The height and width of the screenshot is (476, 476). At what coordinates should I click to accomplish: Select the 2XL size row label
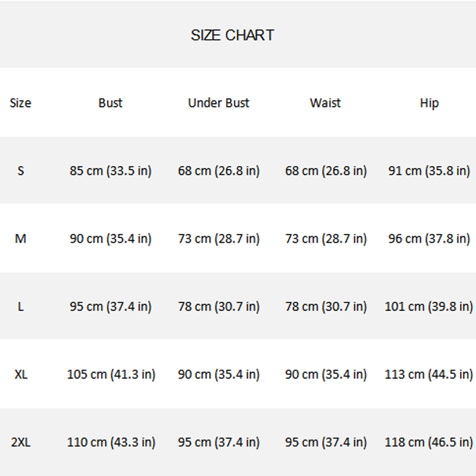click(21, 443)
